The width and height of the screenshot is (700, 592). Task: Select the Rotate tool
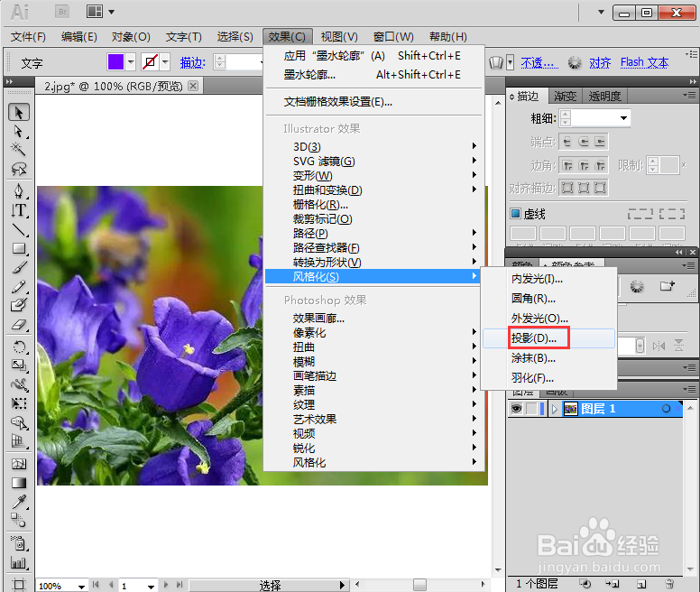[x=19, y=347]
